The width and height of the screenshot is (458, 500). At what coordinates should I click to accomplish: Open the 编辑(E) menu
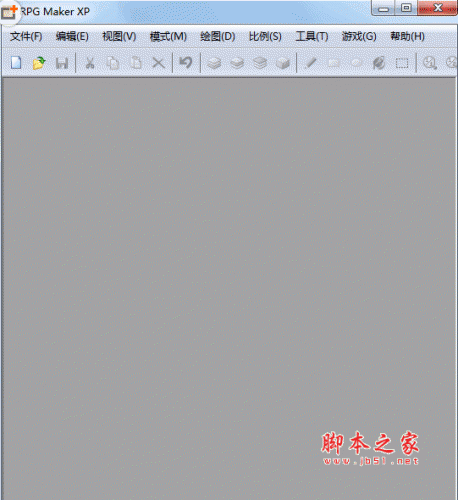[x=72, y=36]
